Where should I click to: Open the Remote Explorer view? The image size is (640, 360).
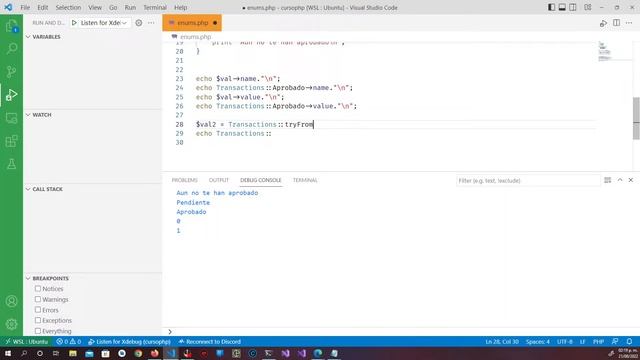[x=11, y=118]
